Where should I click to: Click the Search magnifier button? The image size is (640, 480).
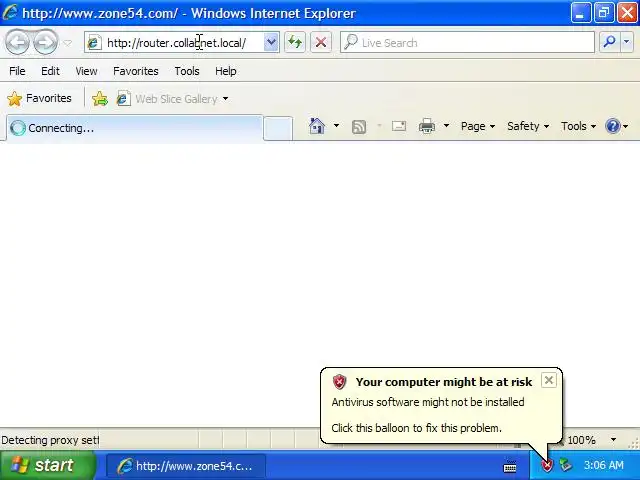609,42
